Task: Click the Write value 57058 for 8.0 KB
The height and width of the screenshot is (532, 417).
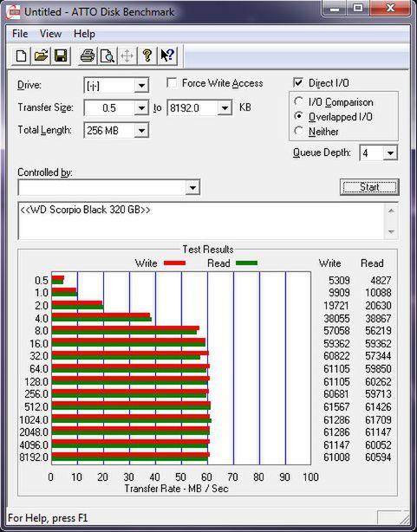Action: (x=336, y=331)
